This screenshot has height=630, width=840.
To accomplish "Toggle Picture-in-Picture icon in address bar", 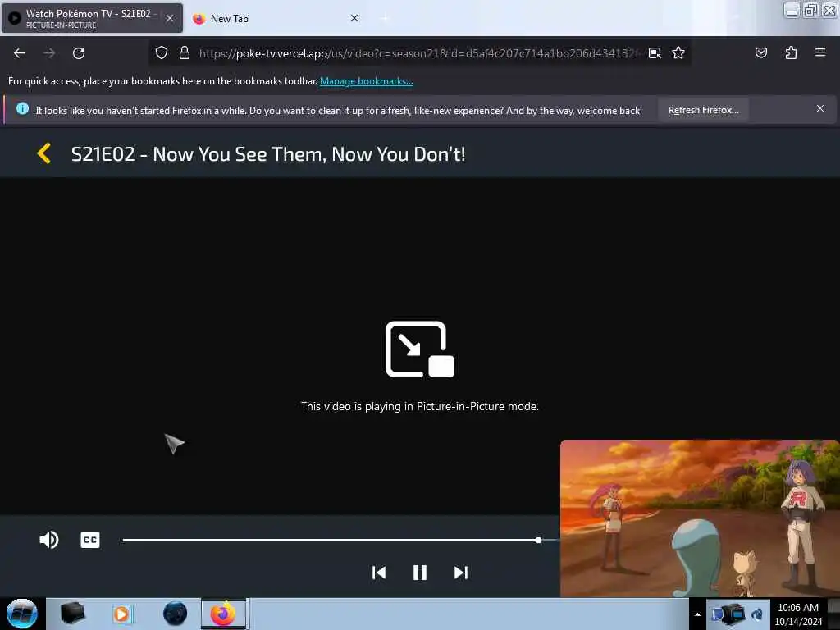I will [655, 53].
